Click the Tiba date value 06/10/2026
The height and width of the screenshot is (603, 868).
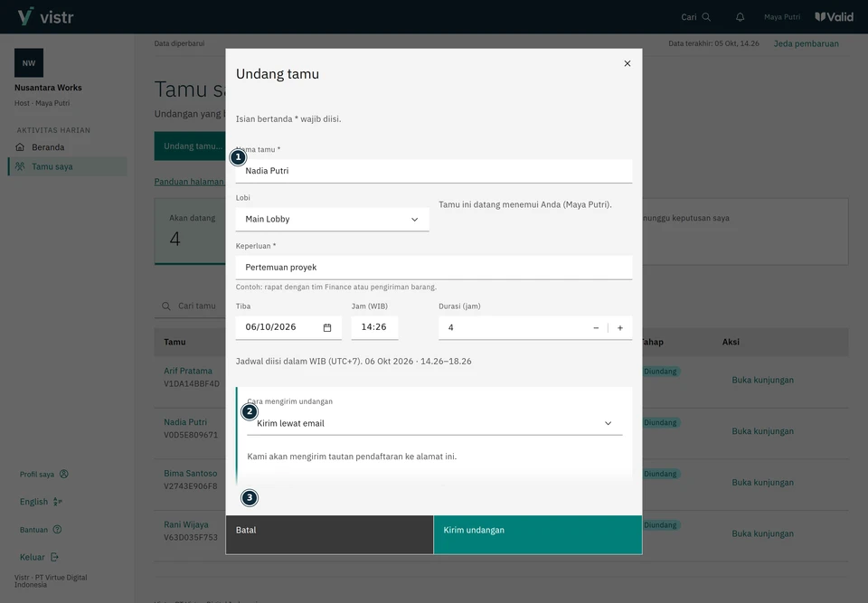pos(270,327)
